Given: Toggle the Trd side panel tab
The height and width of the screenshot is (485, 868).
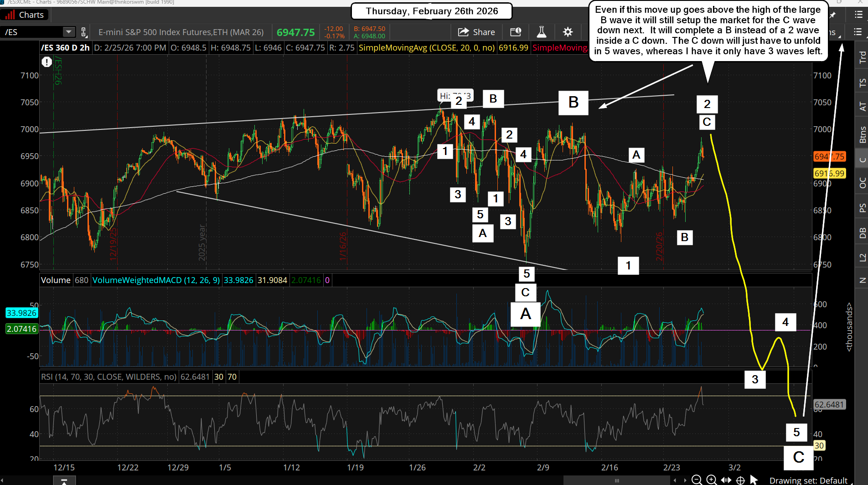Looking at the screenshot, I should pos(862,57).
